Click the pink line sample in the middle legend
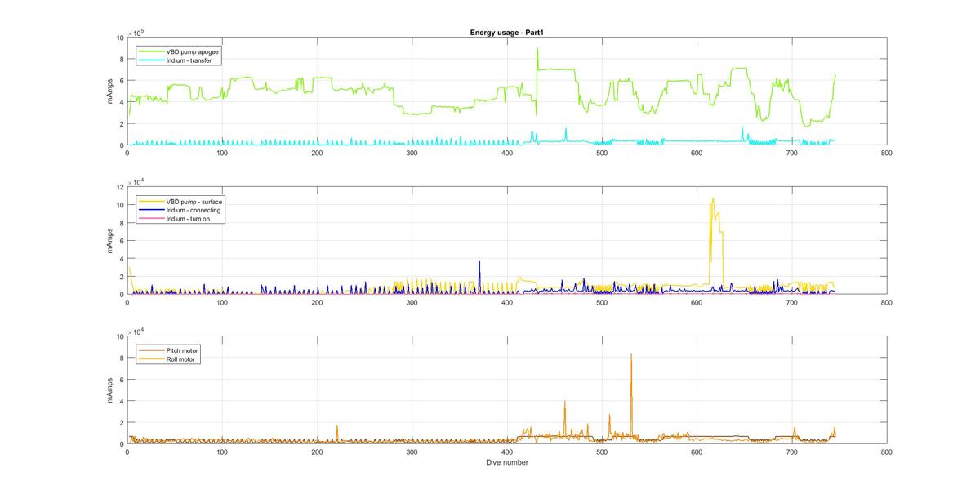This screenshot has width=980, height=499. pos(151,219)
